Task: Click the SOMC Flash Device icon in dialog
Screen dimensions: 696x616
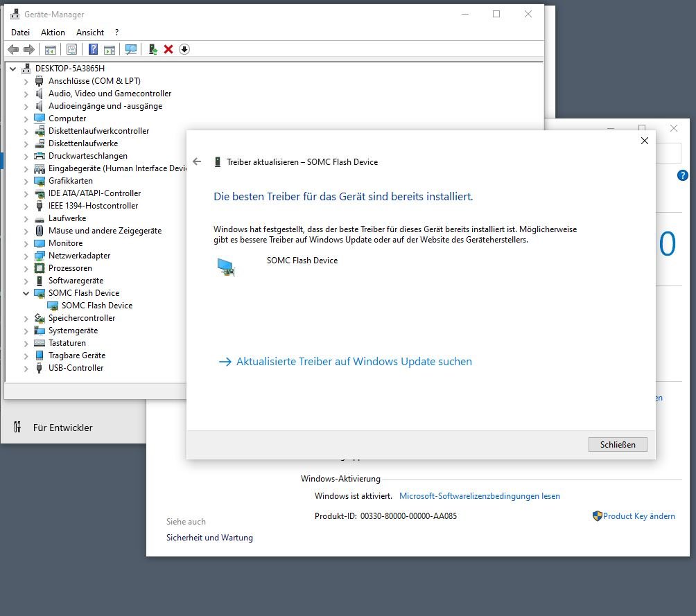Action: [226, 266]
